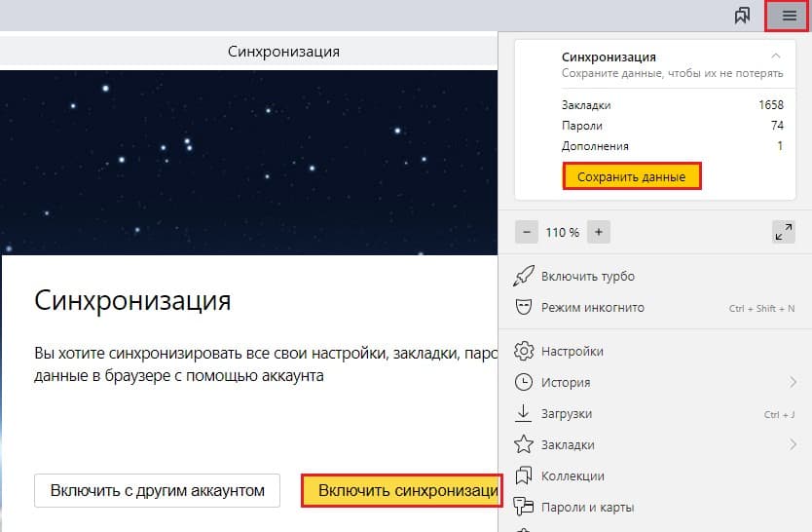
Task: Click the History clock icon
Action: (524, 382)
